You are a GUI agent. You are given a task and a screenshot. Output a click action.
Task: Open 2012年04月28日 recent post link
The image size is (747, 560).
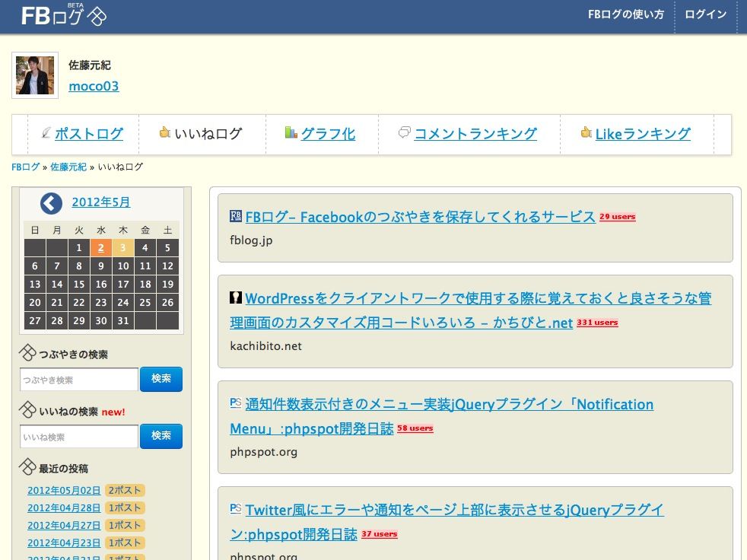click(64, 508)
